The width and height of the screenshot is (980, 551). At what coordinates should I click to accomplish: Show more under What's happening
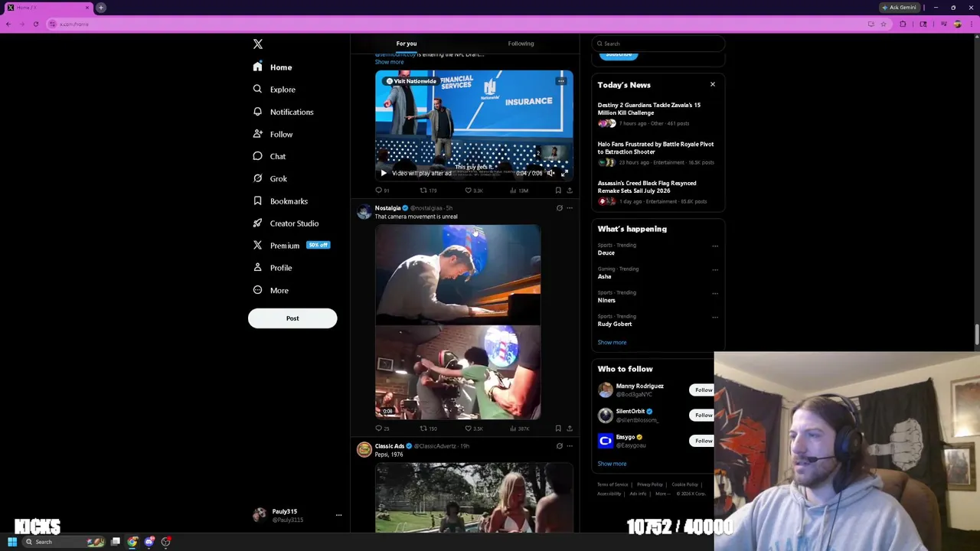pos(612,342)
